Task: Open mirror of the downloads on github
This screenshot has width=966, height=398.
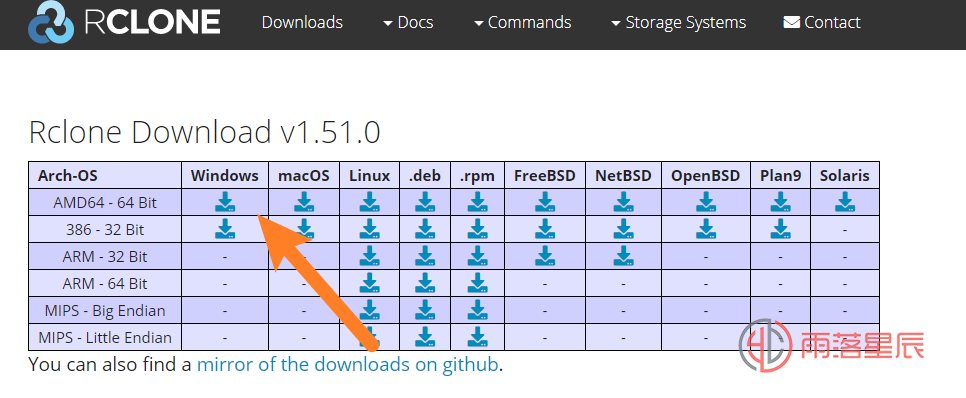Action: (347, 364)
